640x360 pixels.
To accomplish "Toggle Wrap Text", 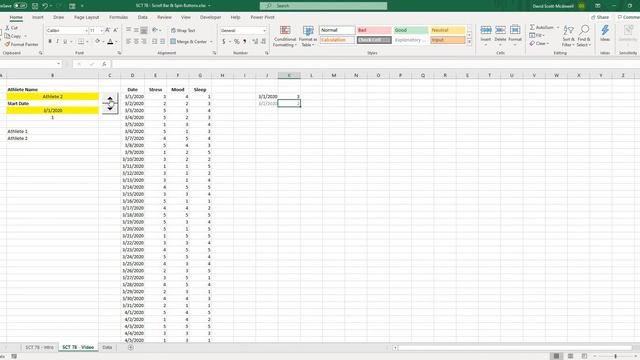I will (x=183, y=31).
